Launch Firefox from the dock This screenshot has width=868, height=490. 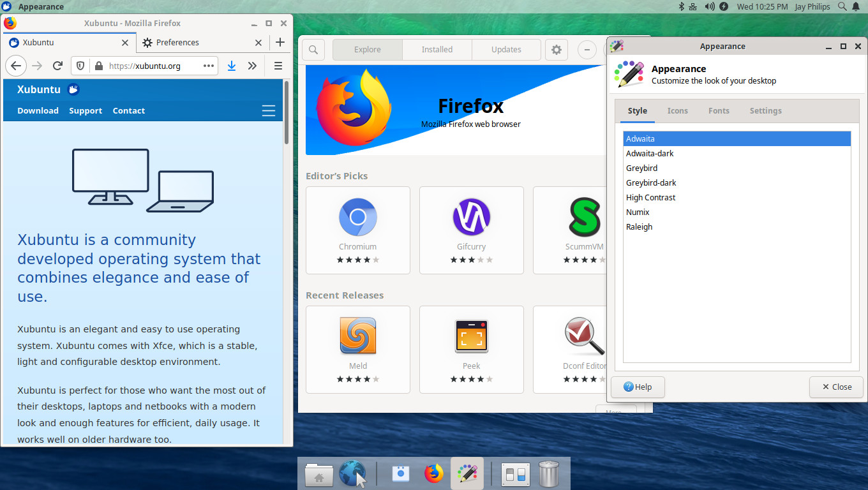(x=434, y=473)
